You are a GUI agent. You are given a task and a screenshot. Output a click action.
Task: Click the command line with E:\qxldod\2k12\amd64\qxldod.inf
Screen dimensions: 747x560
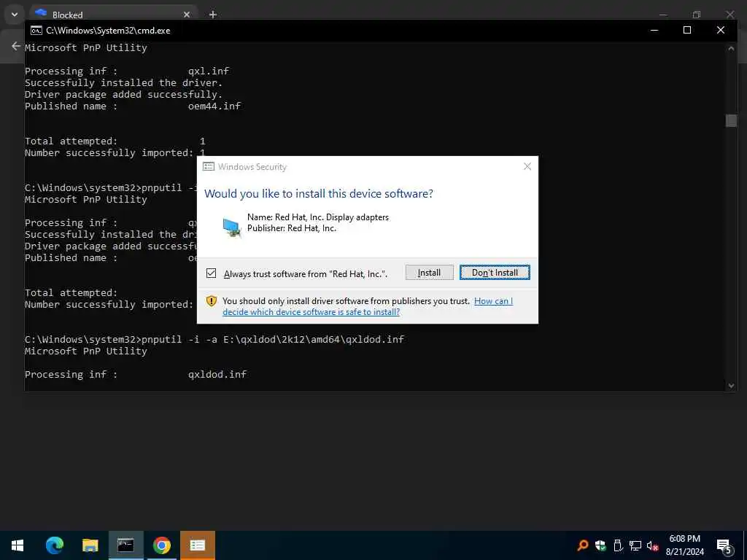[214, 339]
